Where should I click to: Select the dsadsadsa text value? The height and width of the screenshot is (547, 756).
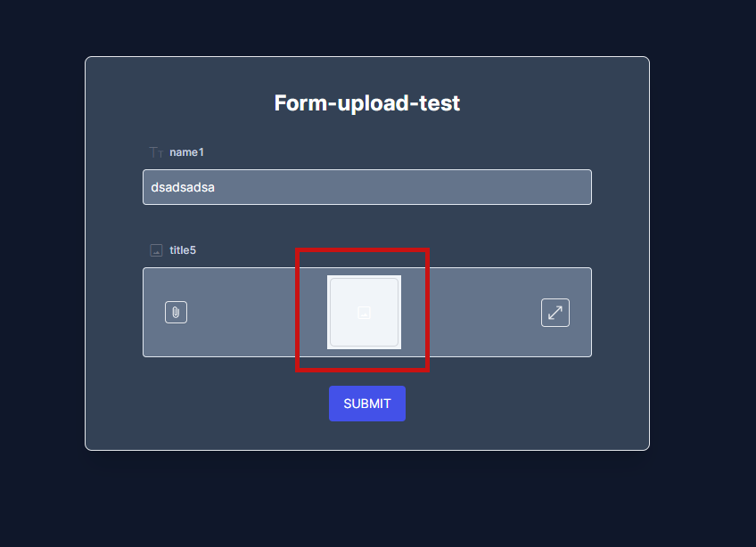pos(181,187)
